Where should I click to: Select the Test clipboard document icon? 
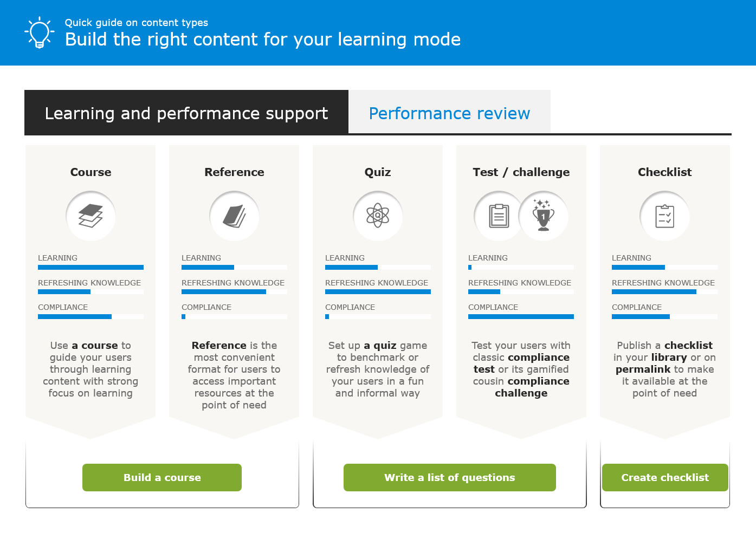coord(499,216)
